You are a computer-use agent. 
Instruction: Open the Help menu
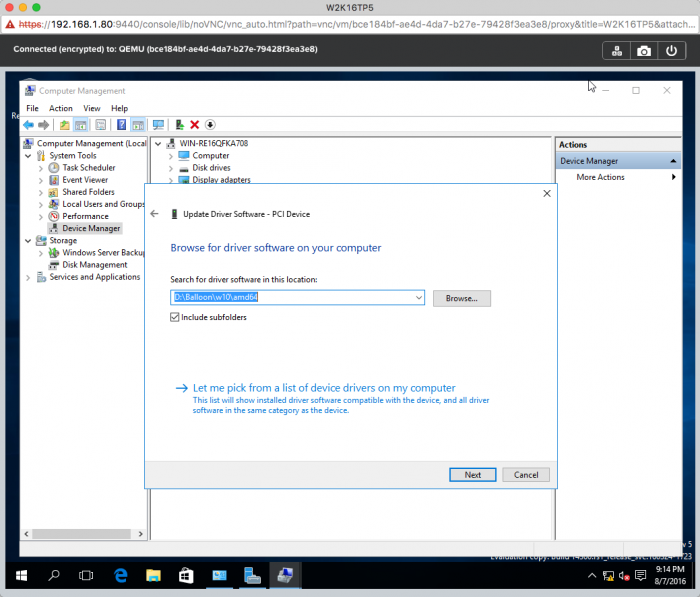click(x=119, y=108)
